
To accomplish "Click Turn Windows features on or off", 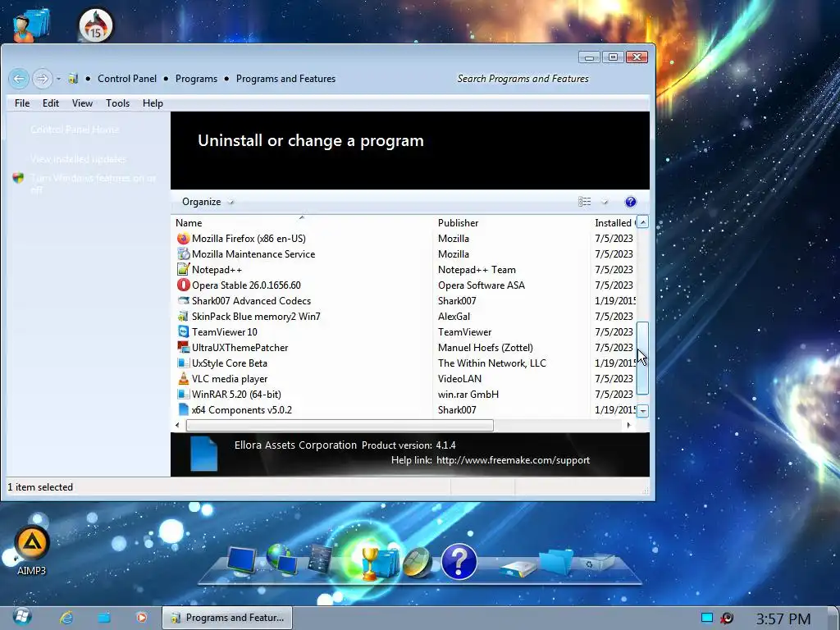I will coord(94,183).
